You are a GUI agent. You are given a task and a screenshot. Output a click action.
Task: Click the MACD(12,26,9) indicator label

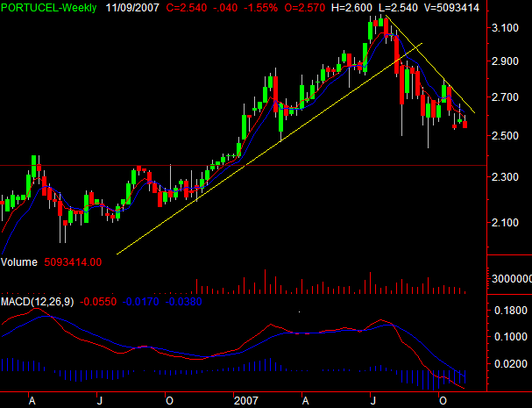pyautogui.click(x=37, y=302)
